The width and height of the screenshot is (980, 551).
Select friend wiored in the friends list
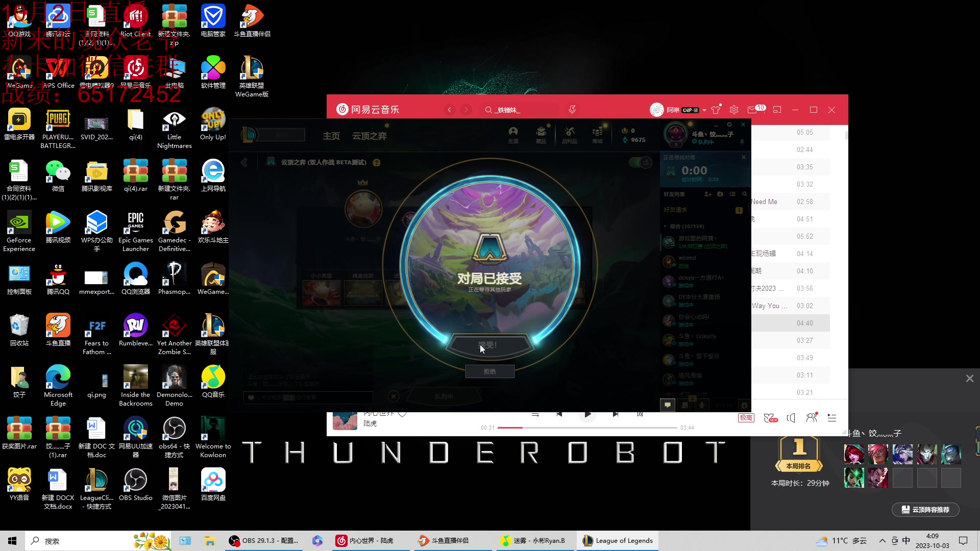pos(704,262)
